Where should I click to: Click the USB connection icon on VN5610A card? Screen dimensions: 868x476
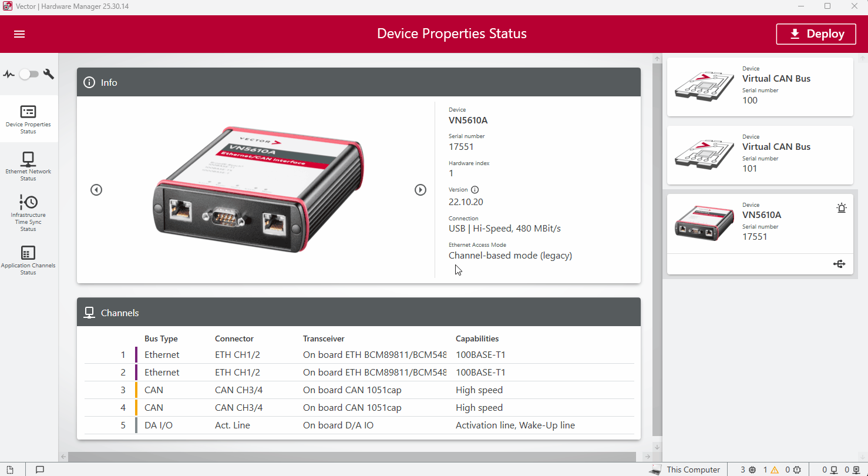pyautogui.click(x=839, y=264)
